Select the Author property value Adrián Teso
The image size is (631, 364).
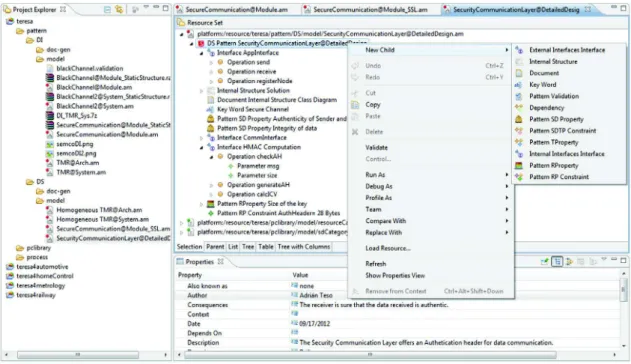316,295
